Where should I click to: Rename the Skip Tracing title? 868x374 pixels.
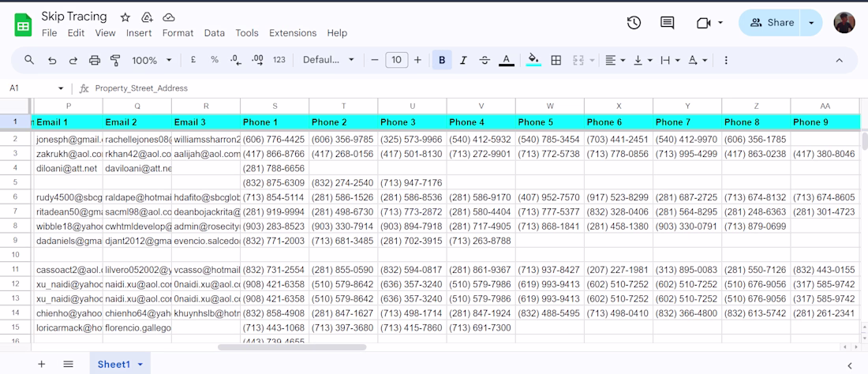click(x=74, y=17)
